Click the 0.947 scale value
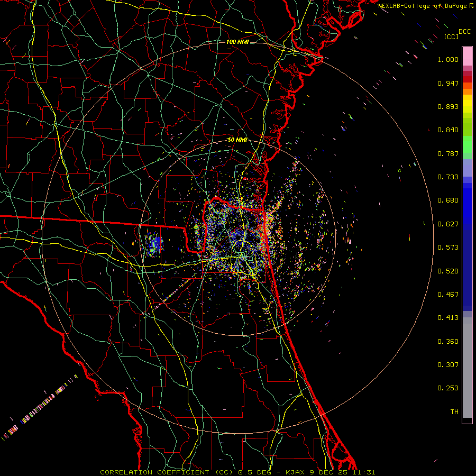476x476 pixels. pos(448,83)
